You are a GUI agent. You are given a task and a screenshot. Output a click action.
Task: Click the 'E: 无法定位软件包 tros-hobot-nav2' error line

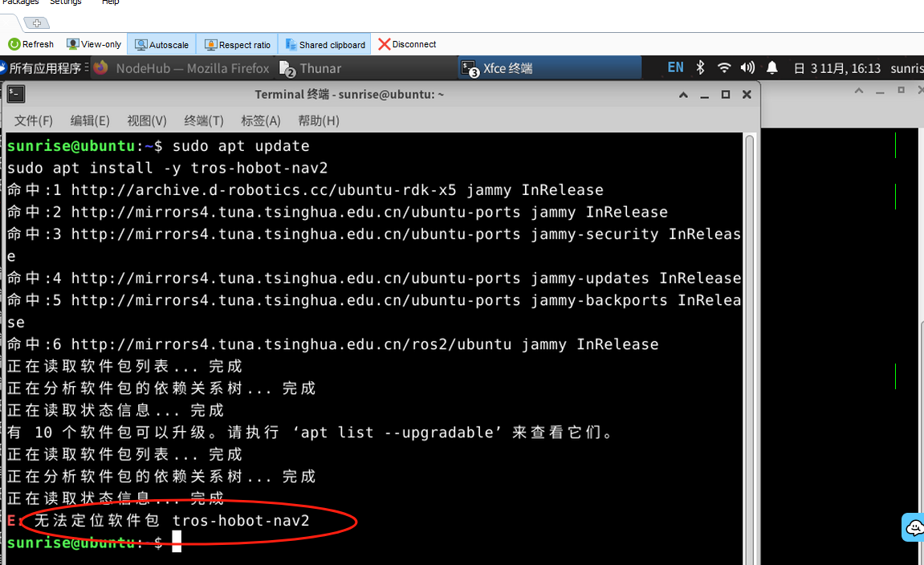(158, 521)
